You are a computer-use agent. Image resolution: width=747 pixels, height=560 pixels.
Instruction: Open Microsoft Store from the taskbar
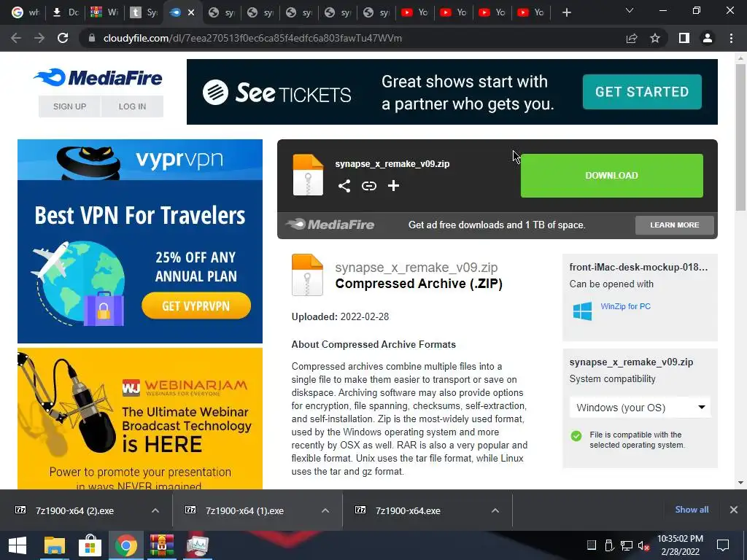[x=90, y=545]
